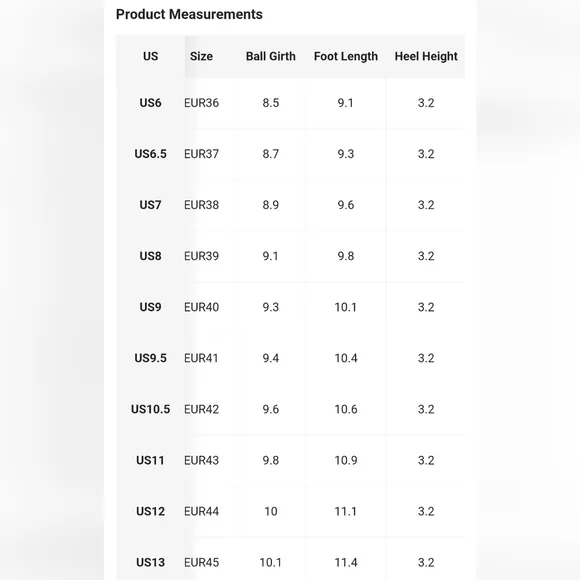Click ball girth value 8.5
Image resolution: width=580 pixels, height=580 pixels.
[x=270, y=102]
